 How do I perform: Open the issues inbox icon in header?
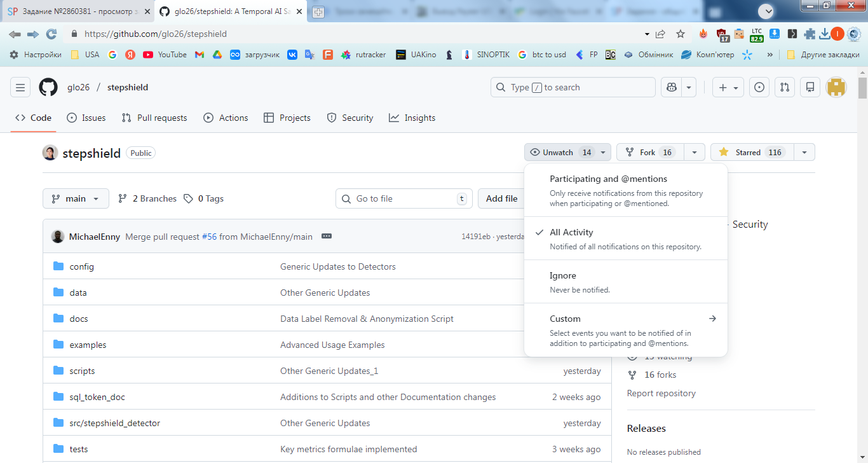[x=759, y=87]
